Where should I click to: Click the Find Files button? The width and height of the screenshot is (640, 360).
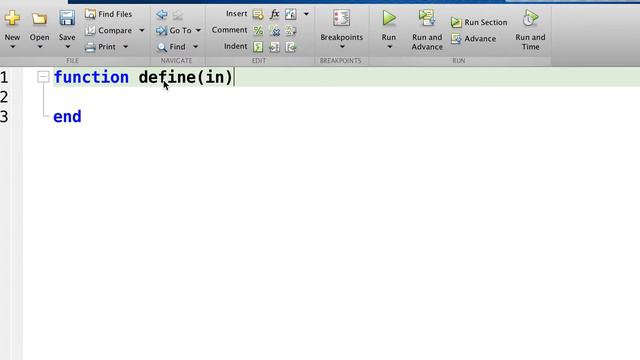[x=109, y=14]
